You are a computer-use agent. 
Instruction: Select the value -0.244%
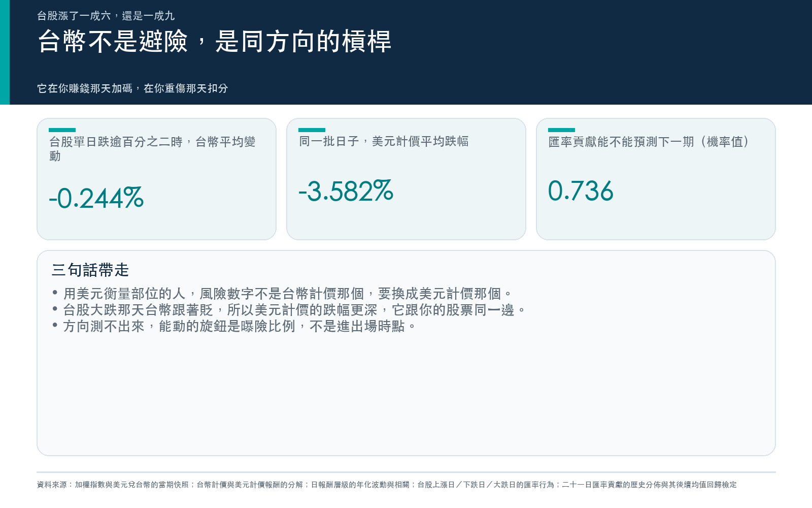[x=96, y=198]
